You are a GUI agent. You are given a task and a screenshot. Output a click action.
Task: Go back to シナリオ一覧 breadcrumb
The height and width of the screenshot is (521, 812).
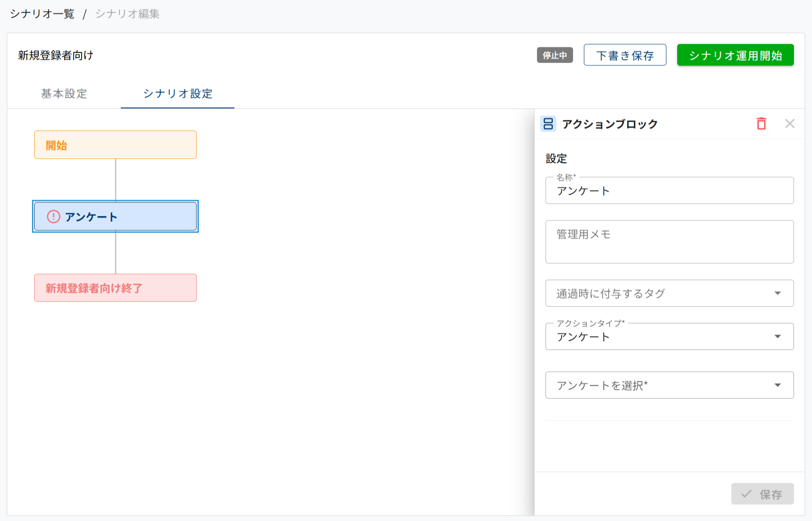(x=42, y=14)
